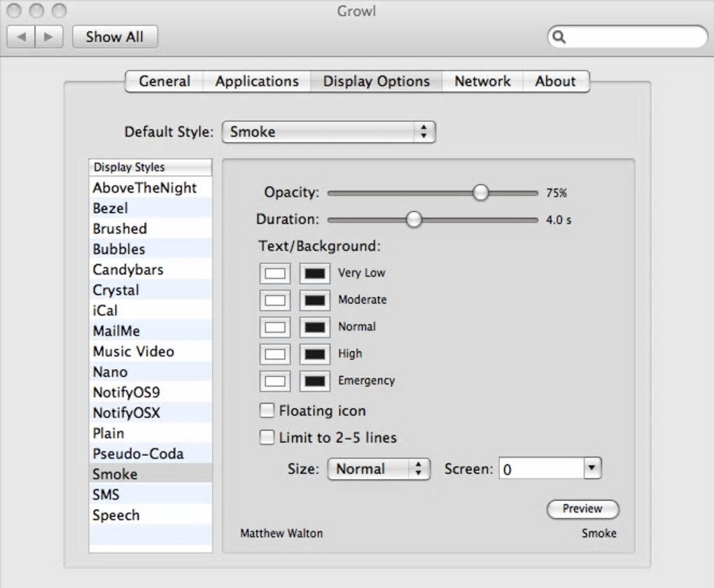
Task: Click the search magnifier icon
Action: (559, 37)
